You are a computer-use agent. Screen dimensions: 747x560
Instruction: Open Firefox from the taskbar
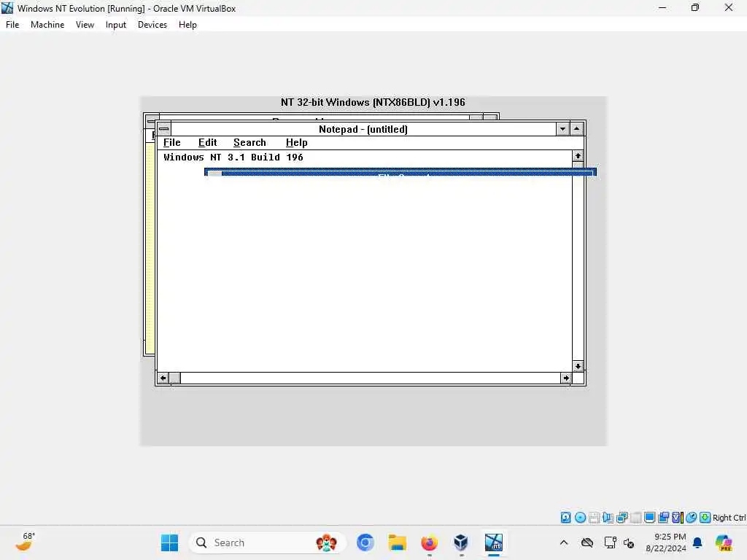click(x=429, y=542)
